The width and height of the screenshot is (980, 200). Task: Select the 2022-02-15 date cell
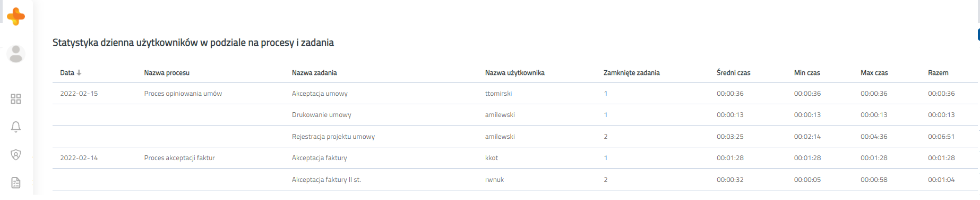point(79,94)
